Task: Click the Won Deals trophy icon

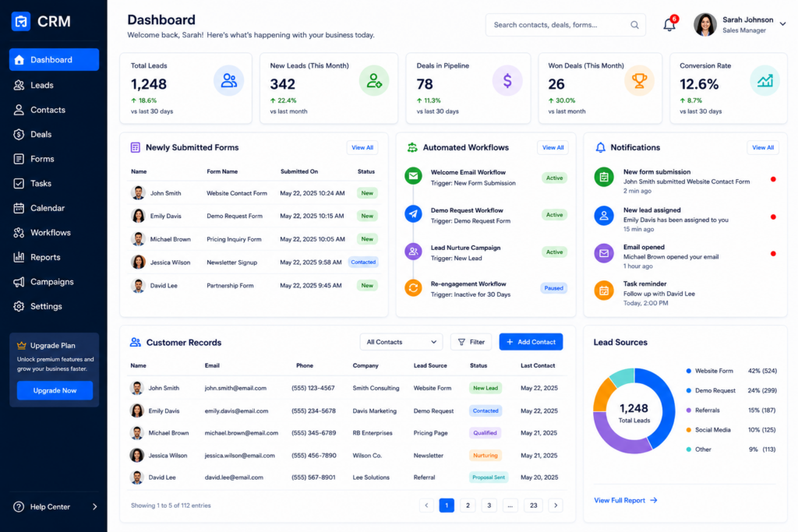Action: tap(639, 80)
